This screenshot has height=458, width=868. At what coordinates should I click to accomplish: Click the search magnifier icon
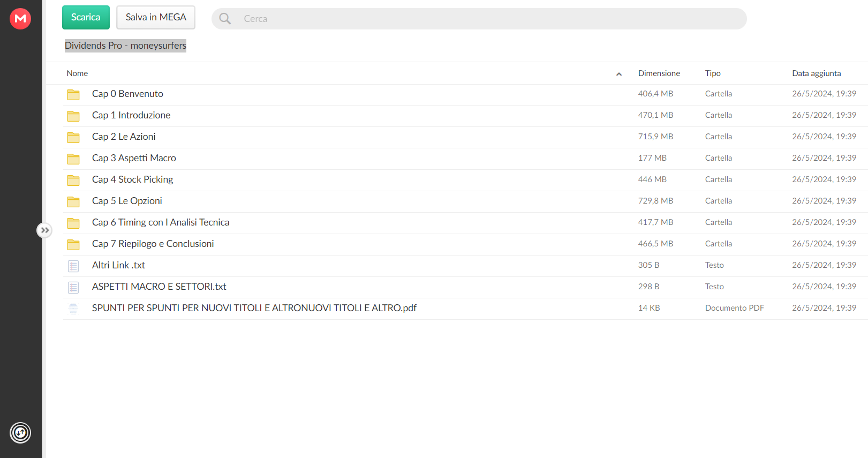click(x=225, y=19)
